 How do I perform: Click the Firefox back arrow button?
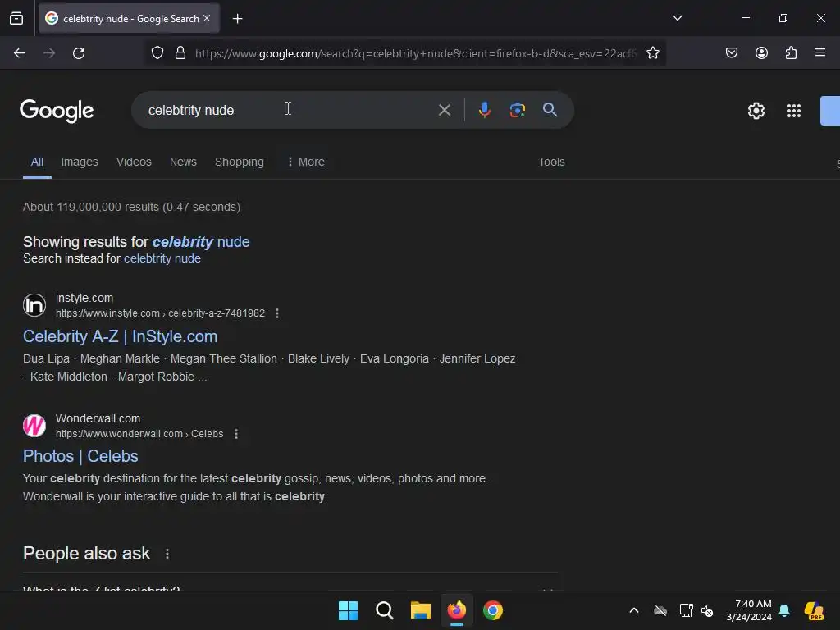(20, 53)
